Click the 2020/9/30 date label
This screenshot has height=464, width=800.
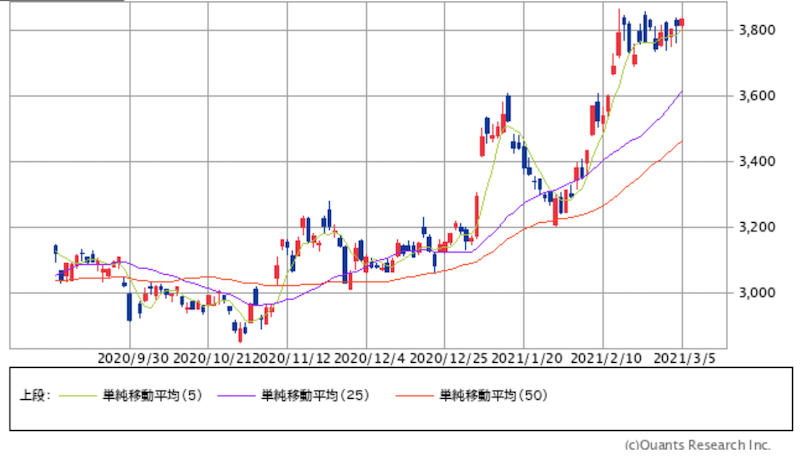[x=133, y=358]
